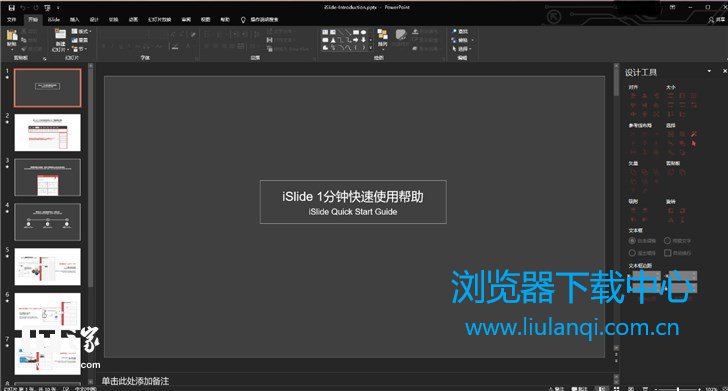Image resolution: width=728 pixels, height=391 pixels.
Task: Click the Start From Beginning slideshow icon
Action: pos(47,8)
